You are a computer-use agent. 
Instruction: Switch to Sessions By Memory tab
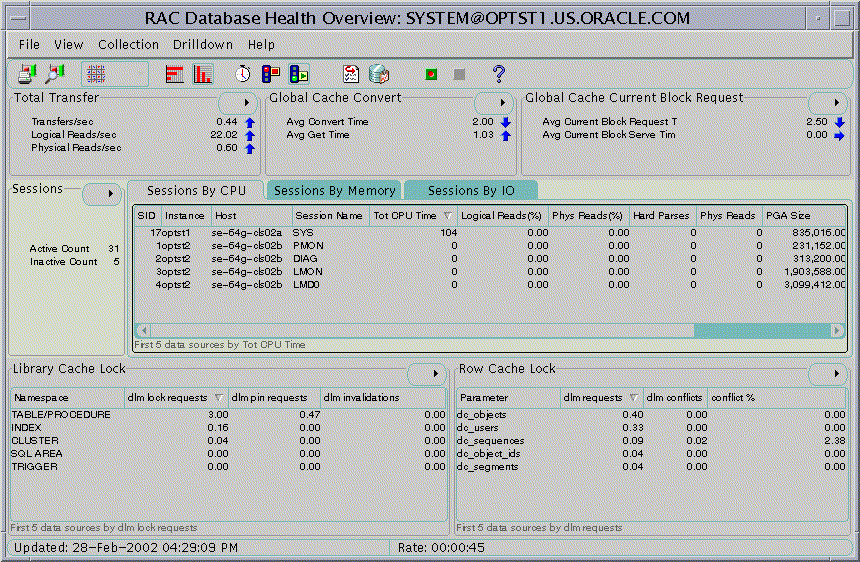(335, 190)
